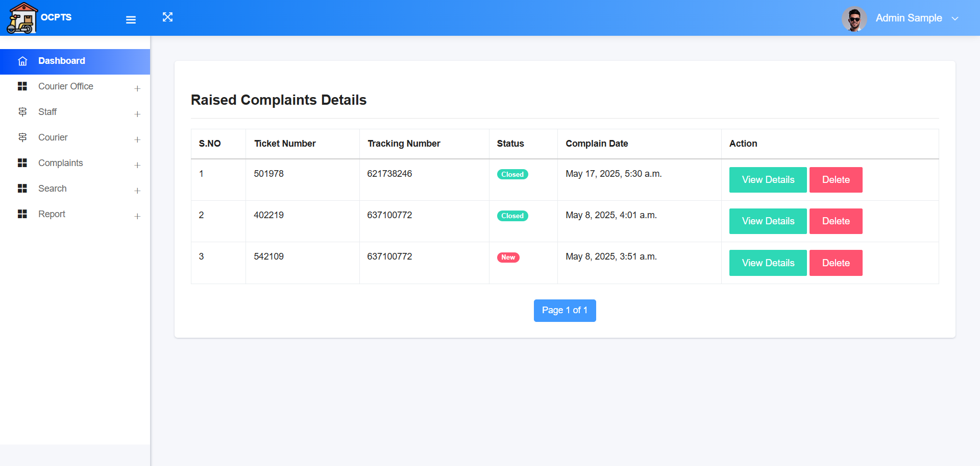Click the Admin Sample username text

(x=909, y=18)
